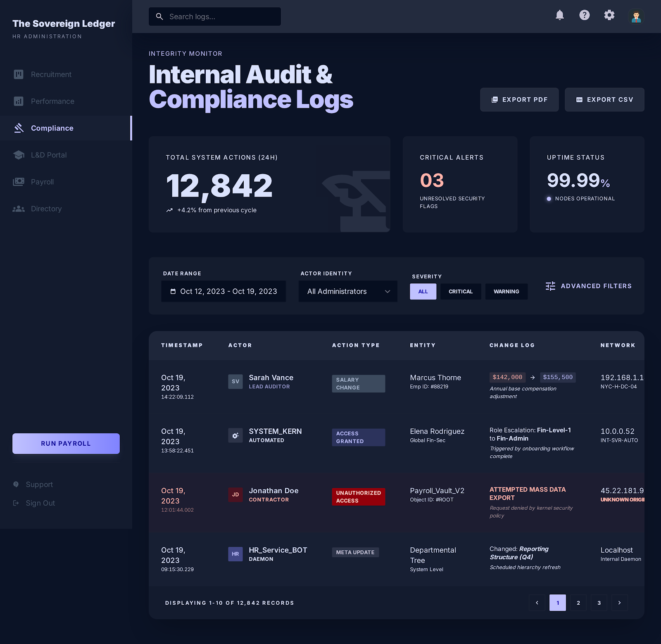
Task: Open the user profile avatar
Action: 636,17
